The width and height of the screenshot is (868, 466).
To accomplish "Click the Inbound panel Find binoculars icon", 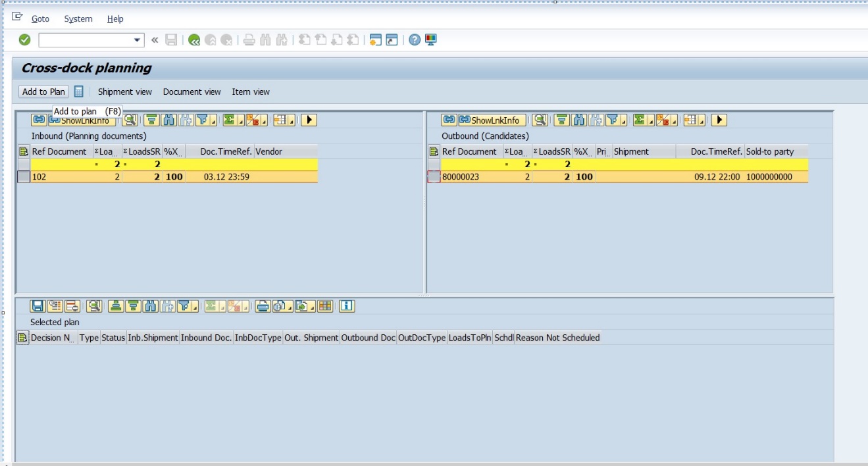I will 168,120.
